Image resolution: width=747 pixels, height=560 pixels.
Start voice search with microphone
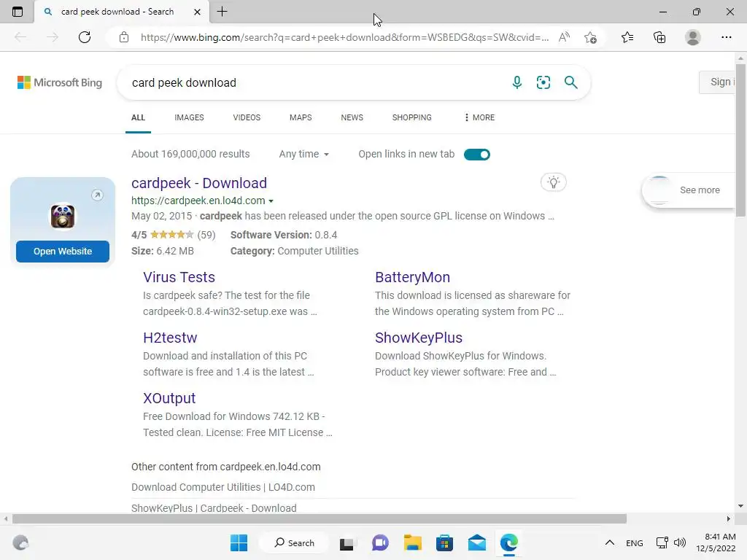click(517, 82)
